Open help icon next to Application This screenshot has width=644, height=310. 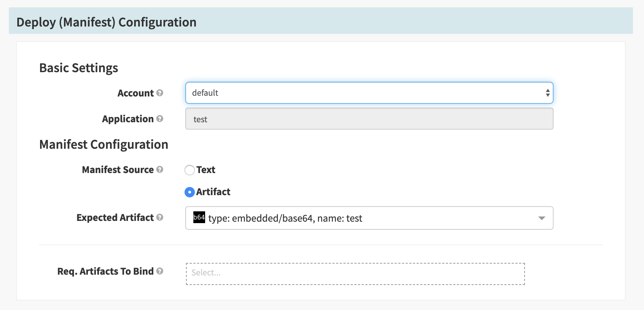coord(160,119)
